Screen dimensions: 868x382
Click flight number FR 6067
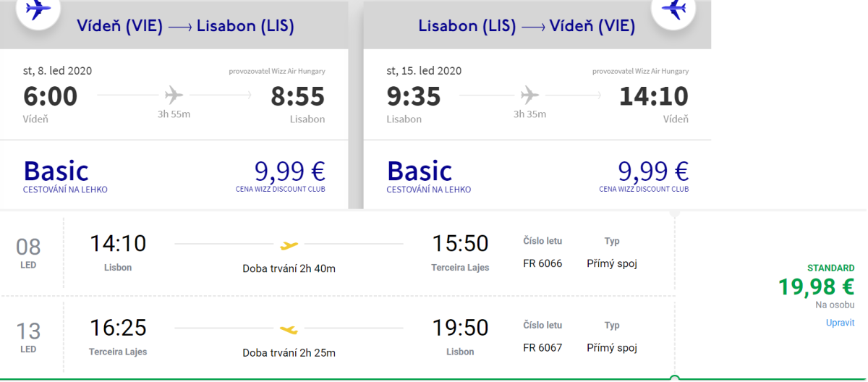click(x=542, y=348)
